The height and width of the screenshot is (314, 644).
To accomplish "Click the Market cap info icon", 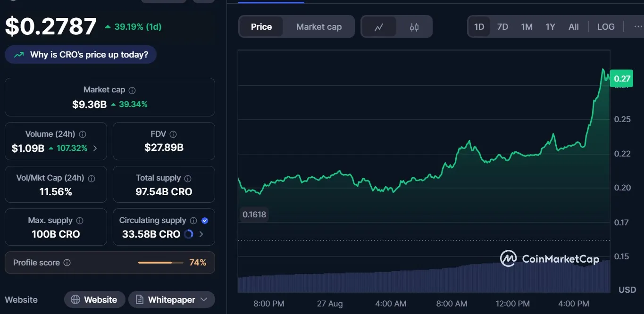I will pyautogui.click(x=132, y=90).
